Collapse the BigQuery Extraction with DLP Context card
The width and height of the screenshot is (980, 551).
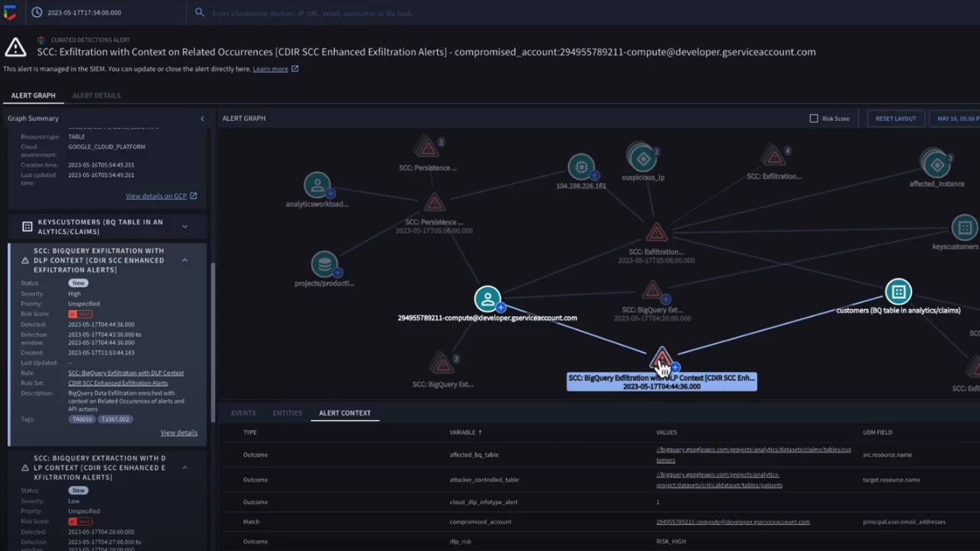pos(185,468)
